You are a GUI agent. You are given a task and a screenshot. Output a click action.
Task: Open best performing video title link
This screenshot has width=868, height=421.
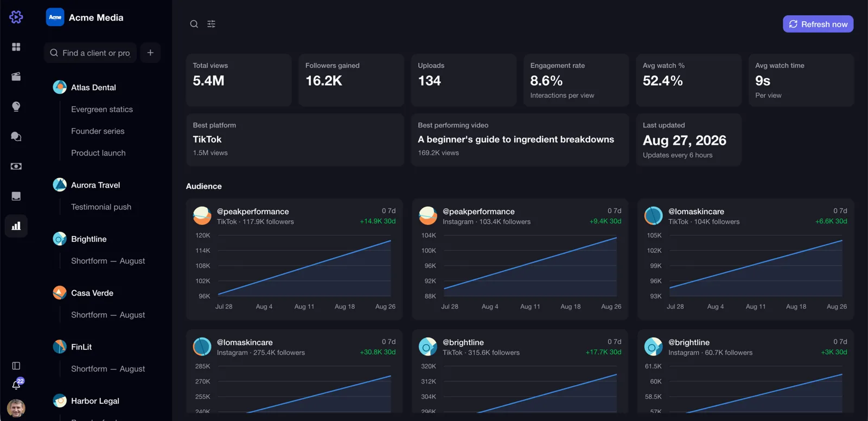coord(516,139)
